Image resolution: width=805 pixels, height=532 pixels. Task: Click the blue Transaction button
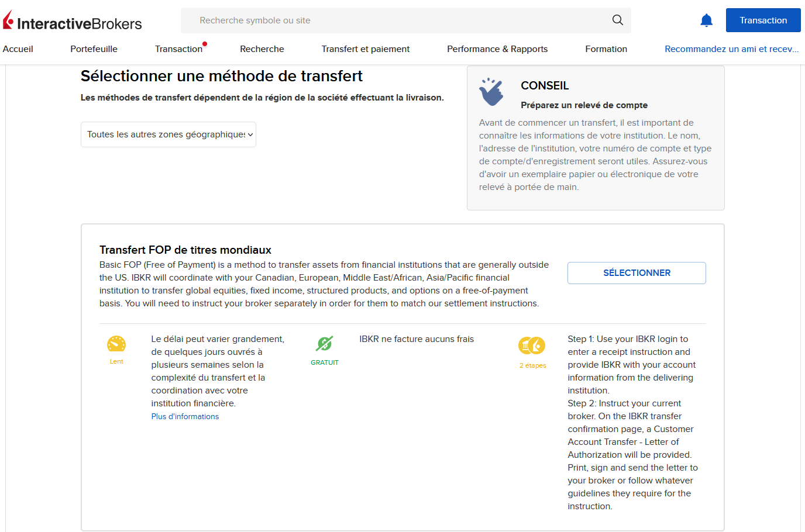tap(763, 20)
